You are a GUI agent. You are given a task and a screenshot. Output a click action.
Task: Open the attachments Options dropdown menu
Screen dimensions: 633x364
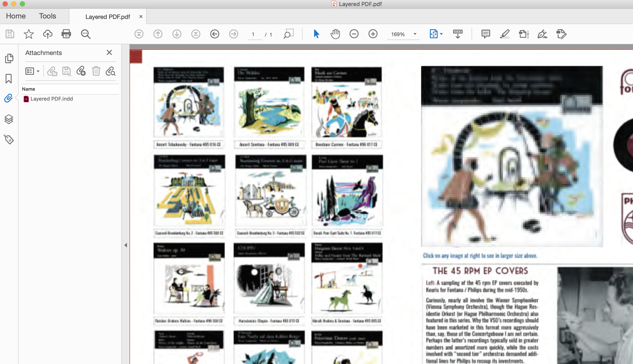tap(32, 71)
